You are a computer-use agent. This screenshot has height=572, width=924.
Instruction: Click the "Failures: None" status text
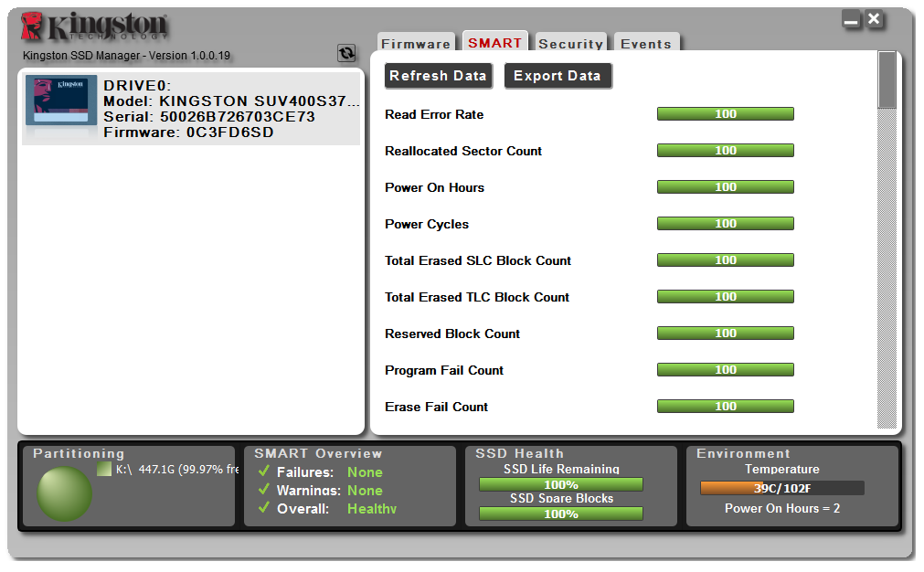(x=329, y=471)
